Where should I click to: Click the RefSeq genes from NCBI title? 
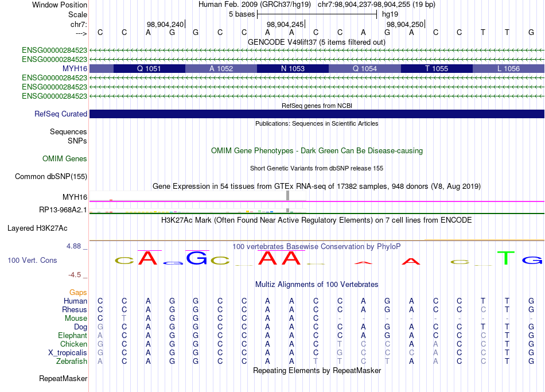point(317,106)
